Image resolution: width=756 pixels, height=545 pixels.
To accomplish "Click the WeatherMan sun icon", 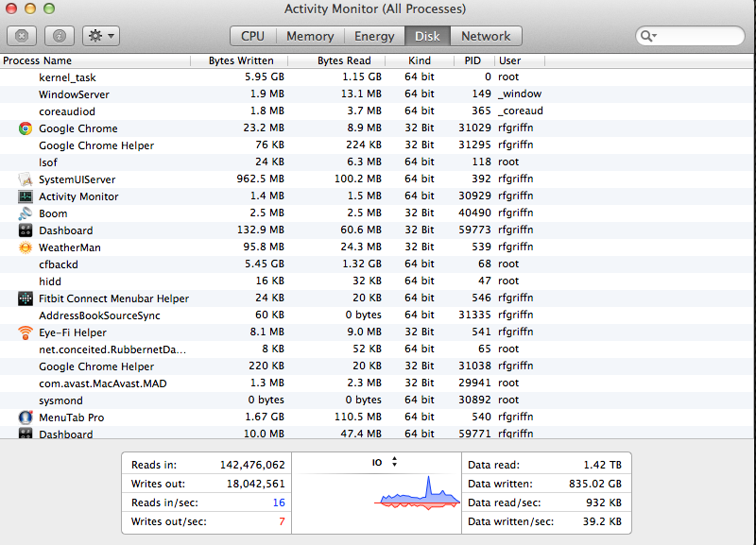I will click(26, 247).
